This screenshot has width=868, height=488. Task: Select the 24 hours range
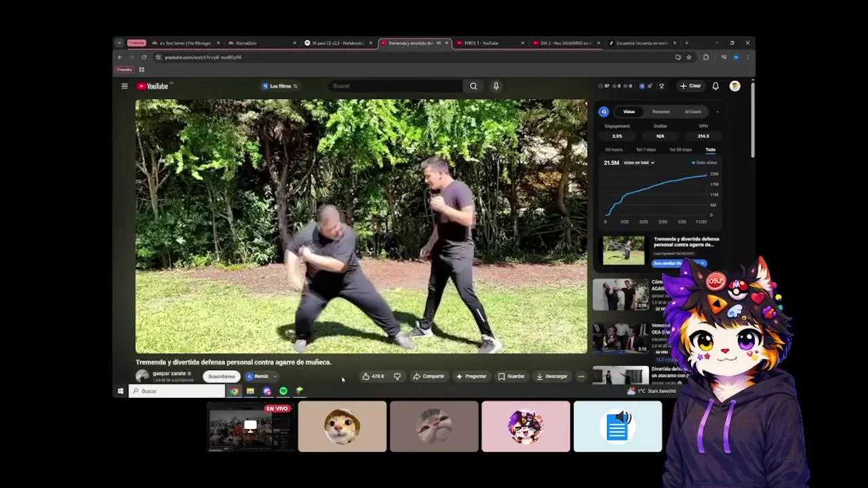click(x=614, y=150)
